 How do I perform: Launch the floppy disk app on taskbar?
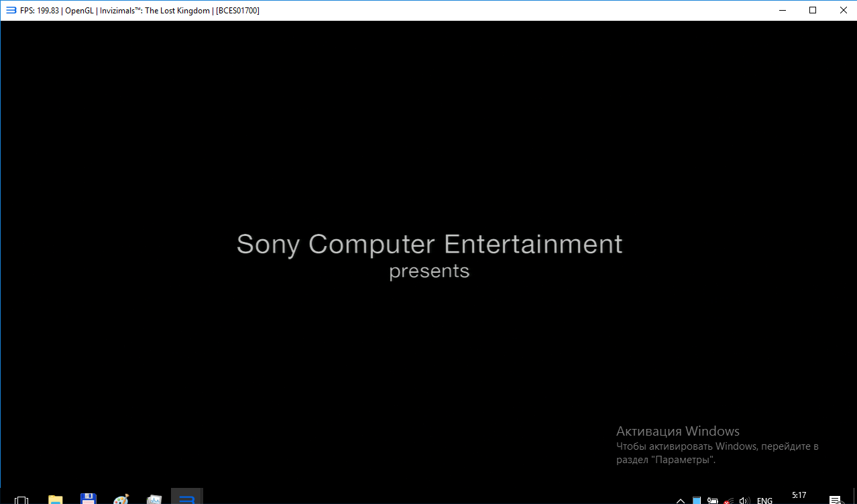pos(88,499)
